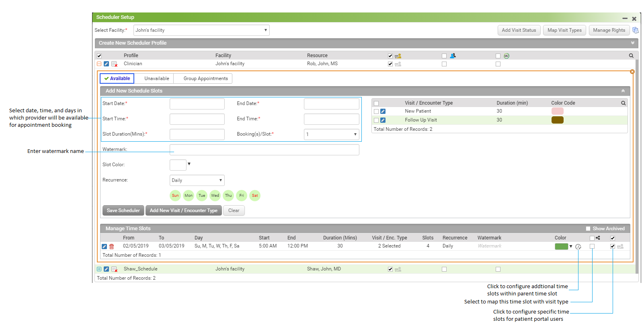Click the '2 Selected' visit type cell
The width and height of the screenshot is (644, 326).
389,246
